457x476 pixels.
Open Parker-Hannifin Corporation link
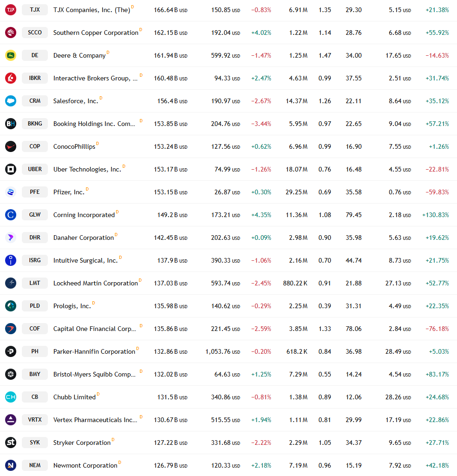point(94,351)
